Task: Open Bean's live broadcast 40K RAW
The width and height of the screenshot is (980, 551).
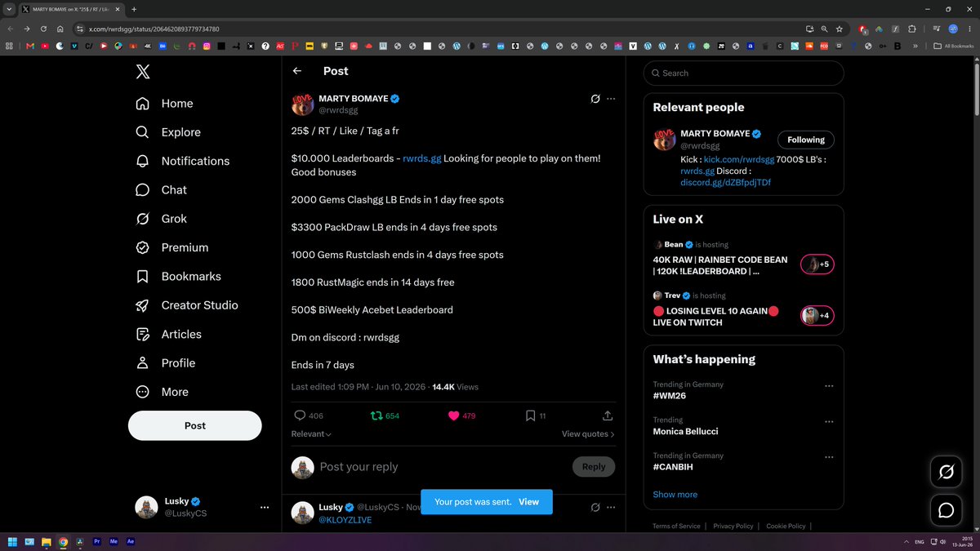Action: click(x=720, y=265)
